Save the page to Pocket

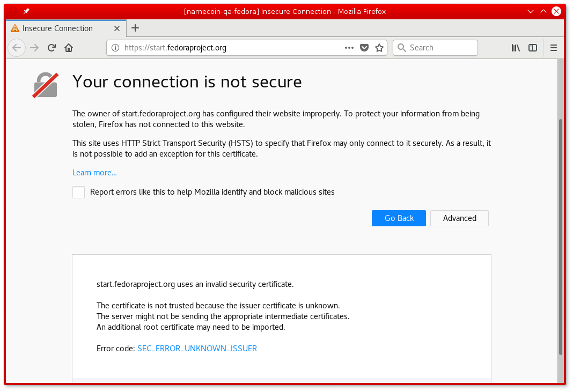point(364,48)
